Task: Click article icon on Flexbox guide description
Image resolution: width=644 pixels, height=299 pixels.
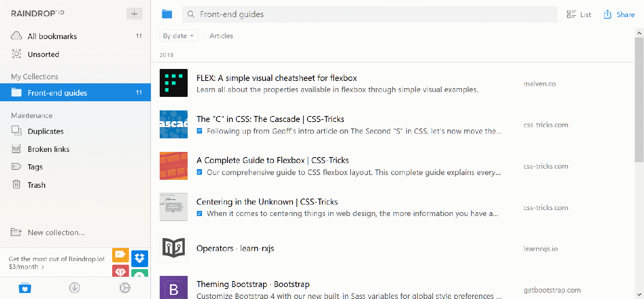Action: pyautogui.click(x=199, y=172)
